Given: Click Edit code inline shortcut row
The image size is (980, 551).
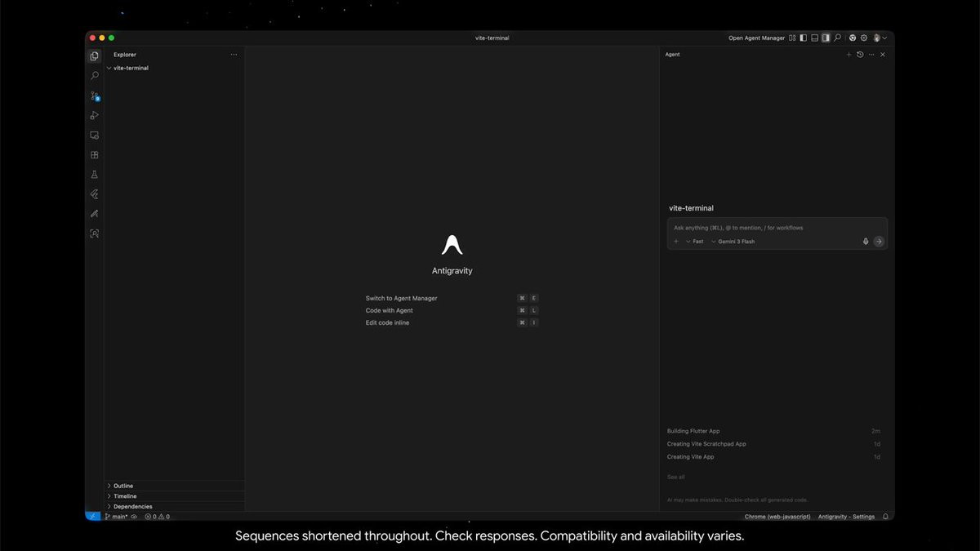Looking at the screenshot, I should pyautogui.click(x=452, y=322).
